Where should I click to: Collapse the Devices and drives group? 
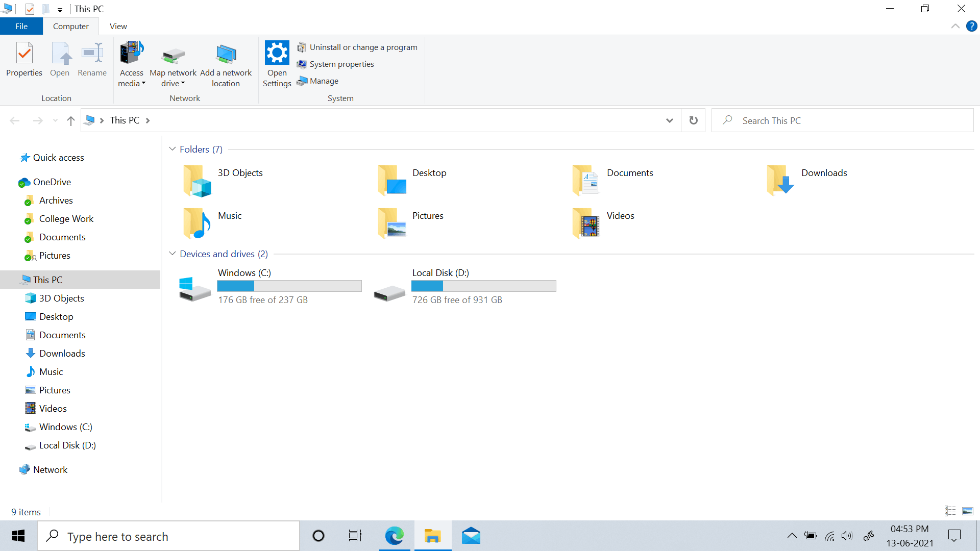[172, 254]
